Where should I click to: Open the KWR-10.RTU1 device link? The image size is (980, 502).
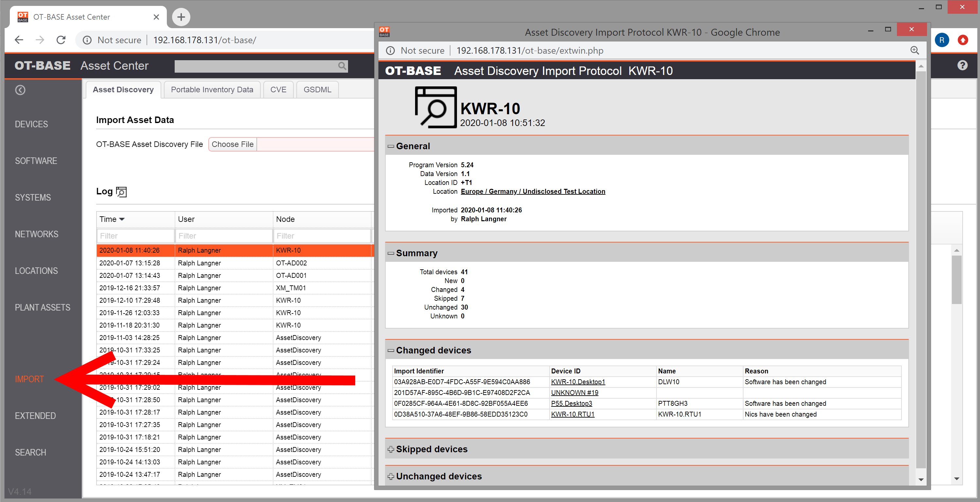[572, 414]
